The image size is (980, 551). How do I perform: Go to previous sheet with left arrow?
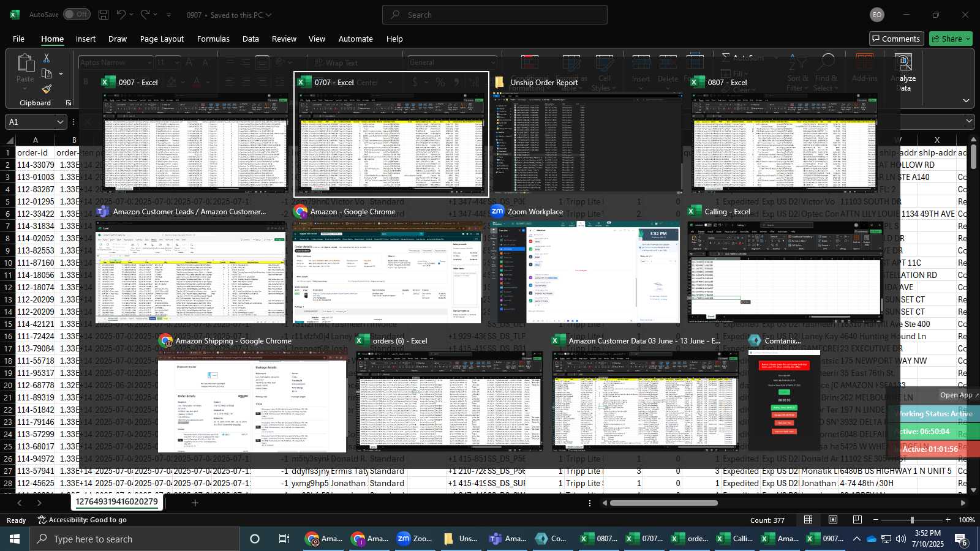20,503
